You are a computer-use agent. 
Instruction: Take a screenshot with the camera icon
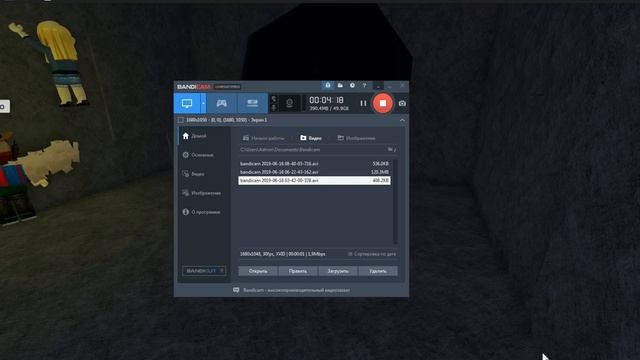[402, 104]
